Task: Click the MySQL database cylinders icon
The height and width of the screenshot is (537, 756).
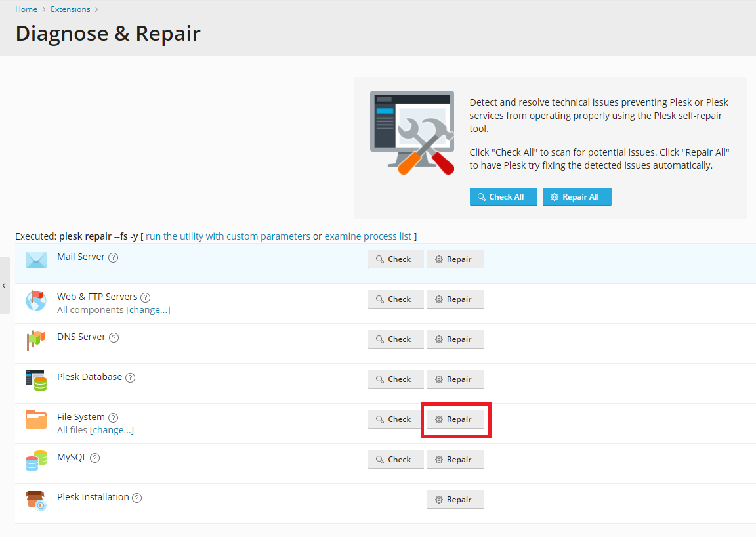Action: click(36, 460)
